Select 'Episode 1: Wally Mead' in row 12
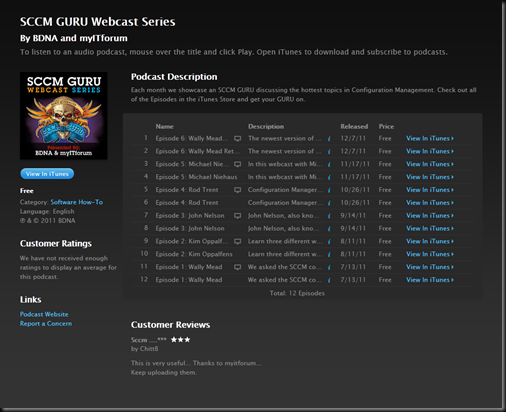The height and width of the screenshot is (412, 506). point(189,280)
